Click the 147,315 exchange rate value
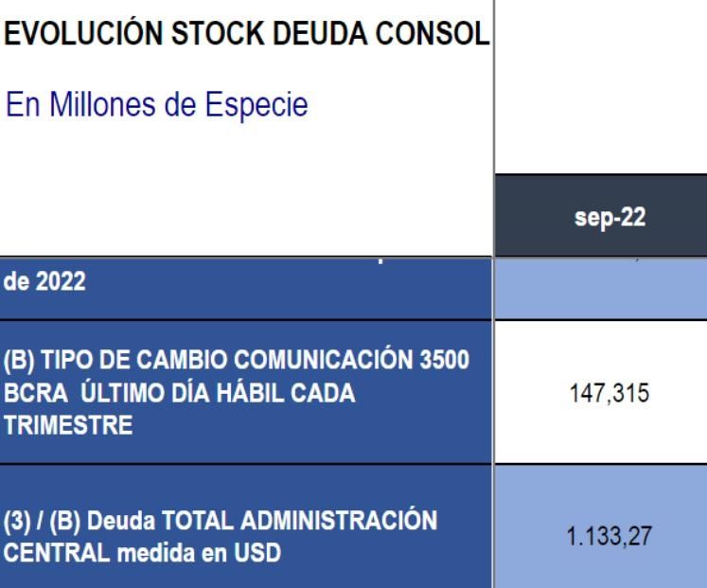The image size is (707, 588). [601, 392]
